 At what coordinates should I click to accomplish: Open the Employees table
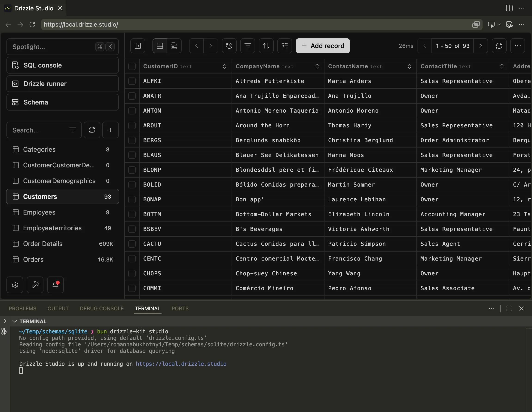[63, 212]
